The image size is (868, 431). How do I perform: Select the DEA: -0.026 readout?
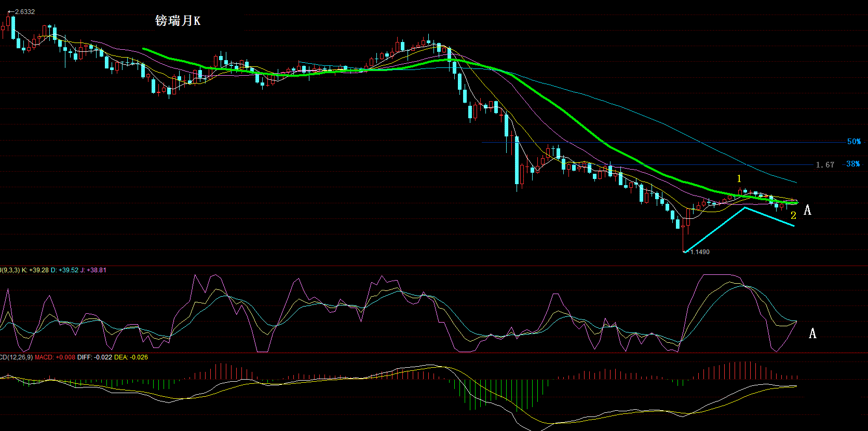pos(131,357)
